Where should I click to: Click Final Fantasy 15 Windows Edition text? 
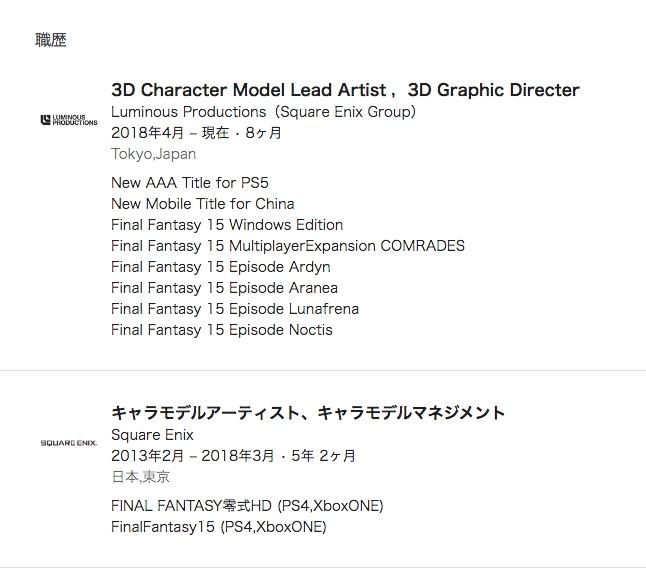pyautogui.click(x=227, y=225)
